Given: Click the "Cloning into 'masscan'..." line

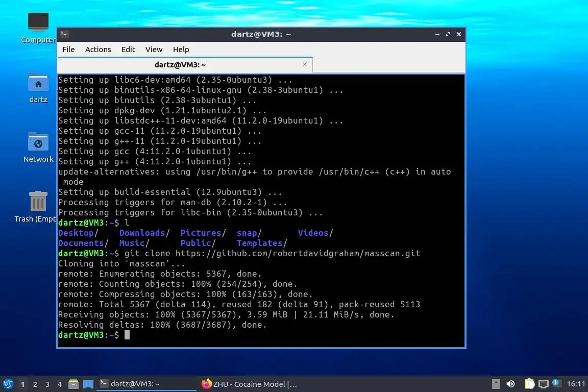Looking at the screenshot, I should [x=121, y=264].
